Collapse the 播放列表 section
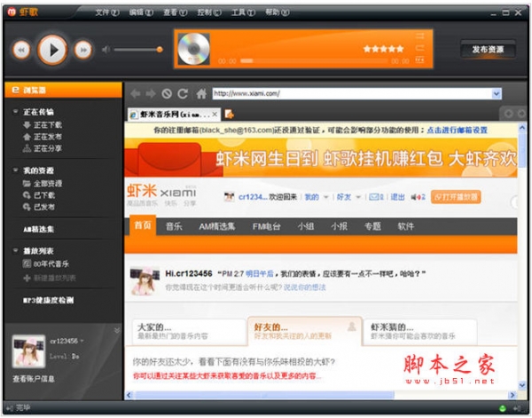Viewport: 532px width, 418px height. click(x=15, y=250)
